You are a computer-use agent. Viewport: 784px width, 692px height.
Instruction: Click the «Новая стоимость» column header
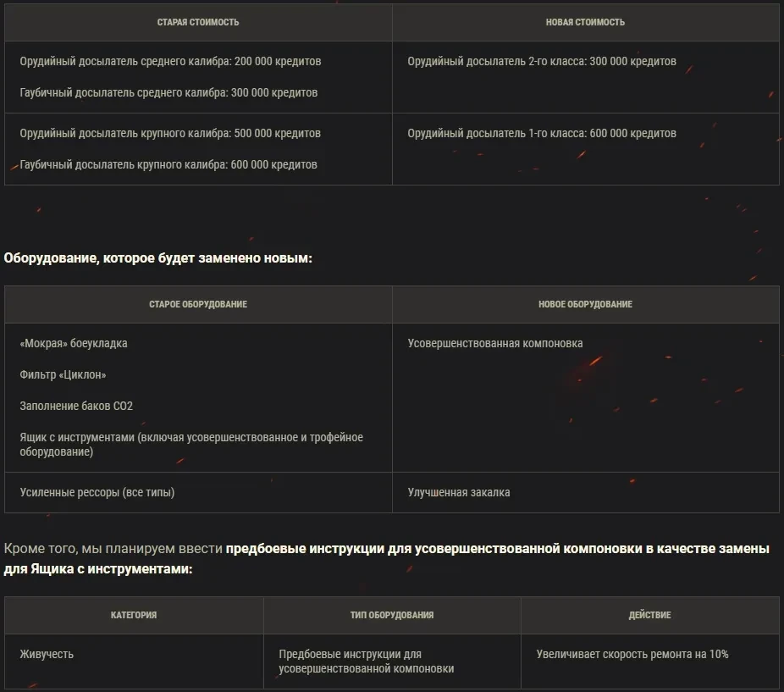585,22
